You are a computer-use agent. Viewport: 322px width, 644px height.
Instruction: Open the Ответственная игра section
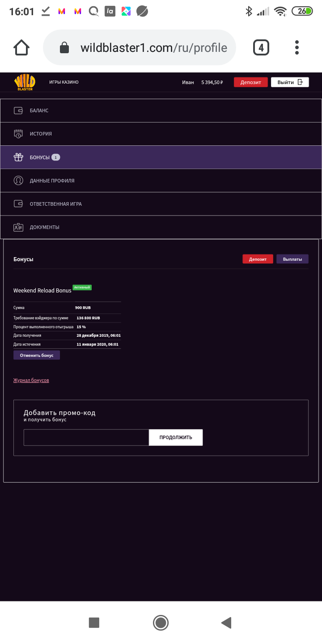point(55,204)
